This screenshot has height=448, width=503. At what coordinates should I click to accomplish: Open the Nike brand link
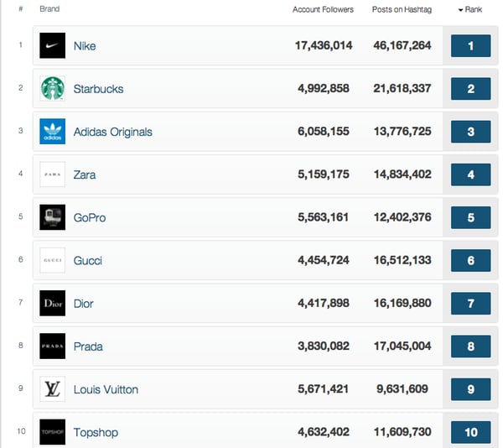[85, 46]
